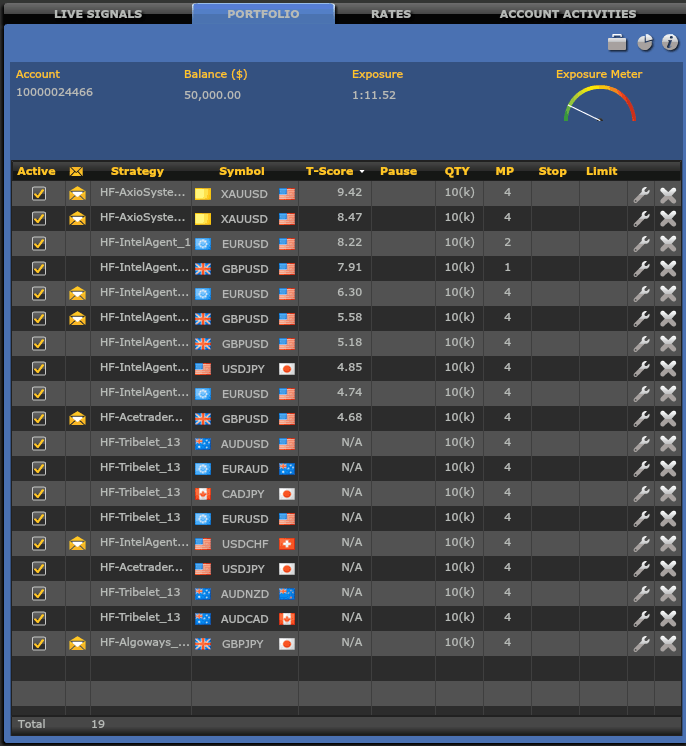Click the Active column header
Screen dimensions: 686x746
(x=36, y=171)
